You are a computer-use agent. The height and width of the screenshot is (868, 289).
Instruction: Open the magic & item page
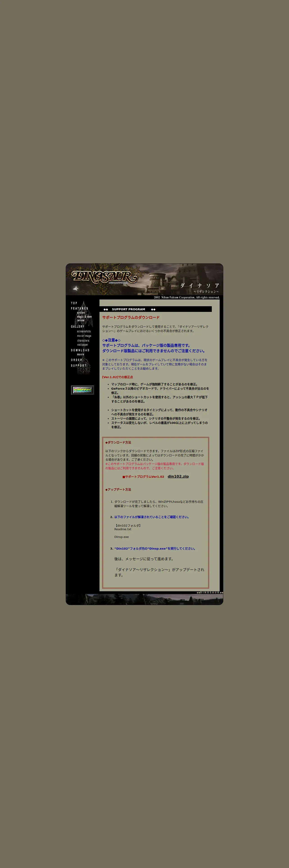(x=84, y=317)
